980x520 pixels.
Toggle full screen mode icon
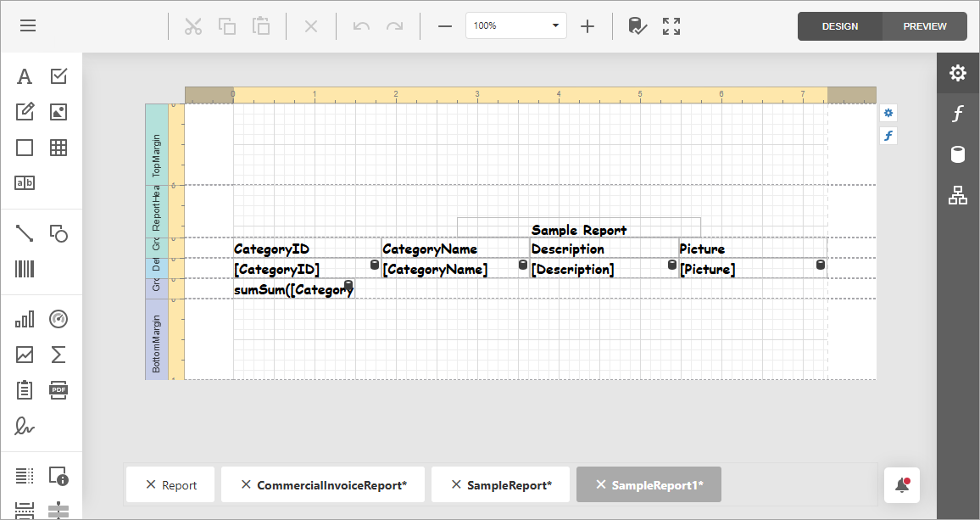click(671, 26)
